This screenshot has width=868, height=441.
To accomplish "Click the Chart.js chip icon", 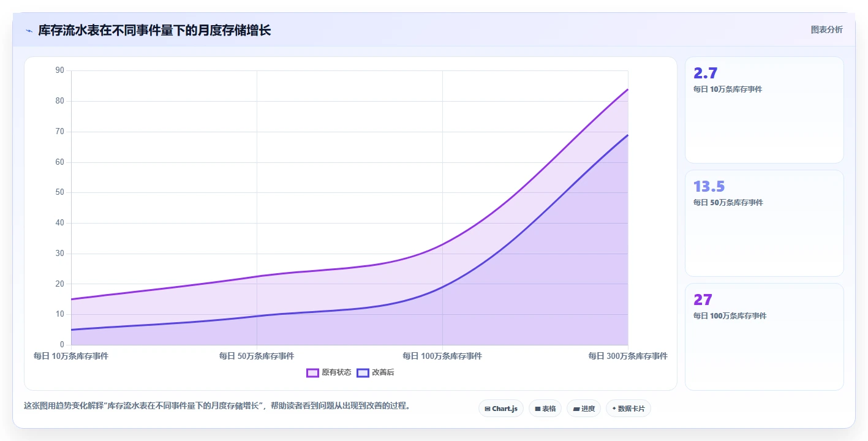I will point(487,409).
